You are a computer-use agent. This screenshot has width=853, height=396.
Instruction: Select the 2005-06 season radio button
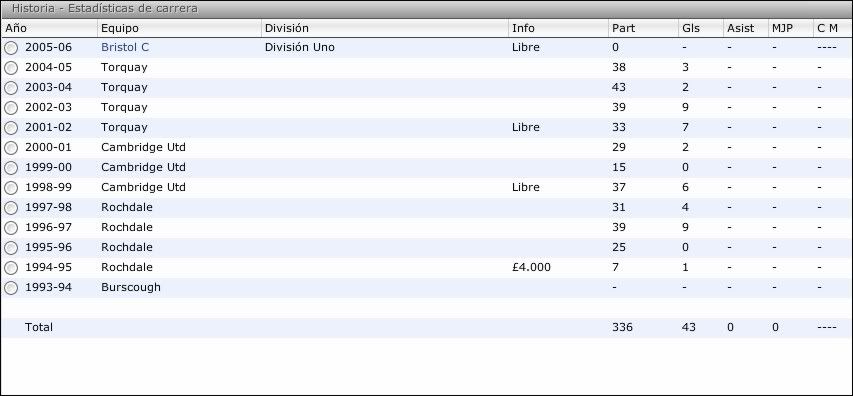(11, 48)
